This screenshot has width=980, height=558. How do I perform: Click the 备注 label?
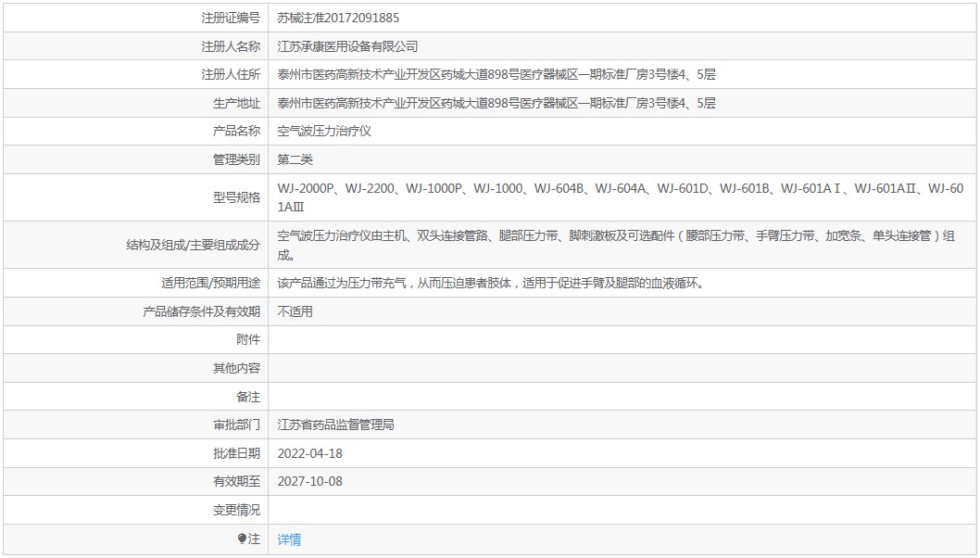[248, 397]
